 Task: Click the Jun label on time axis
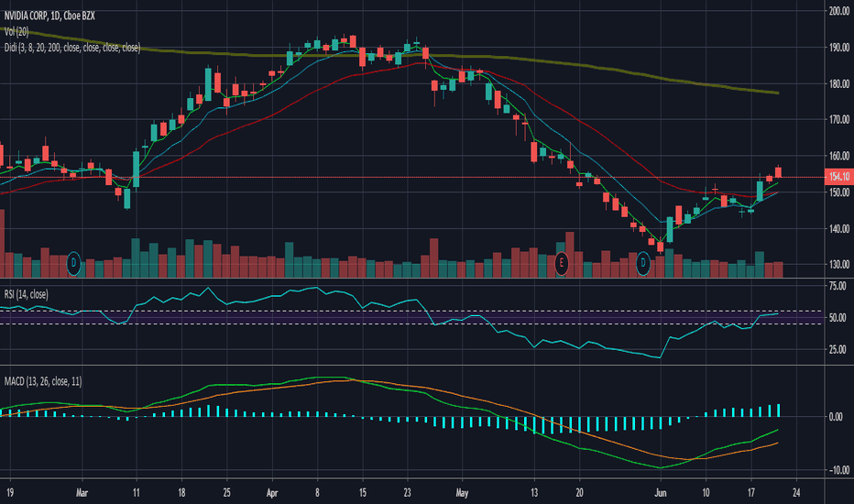660,493
